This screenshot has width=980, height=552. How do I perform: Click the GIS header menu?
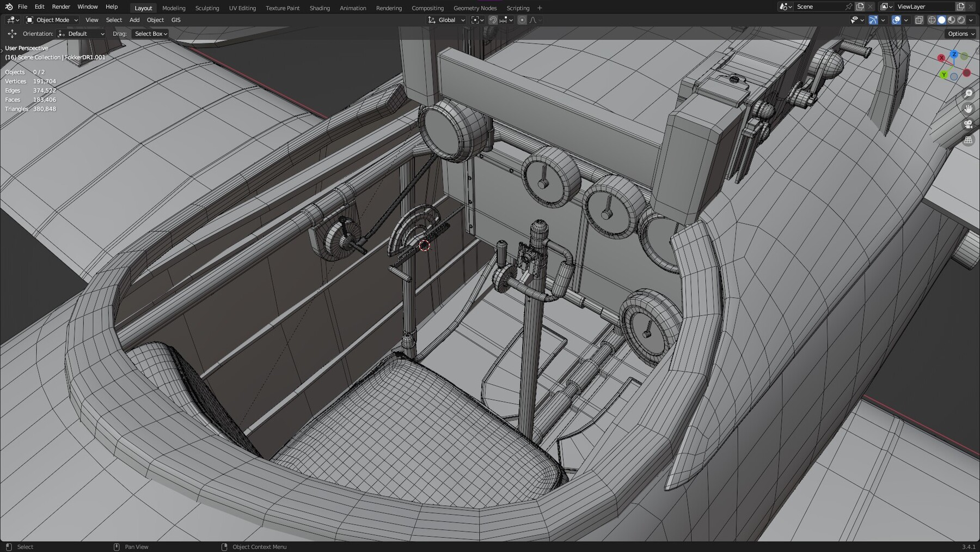(x=176, y=20)
